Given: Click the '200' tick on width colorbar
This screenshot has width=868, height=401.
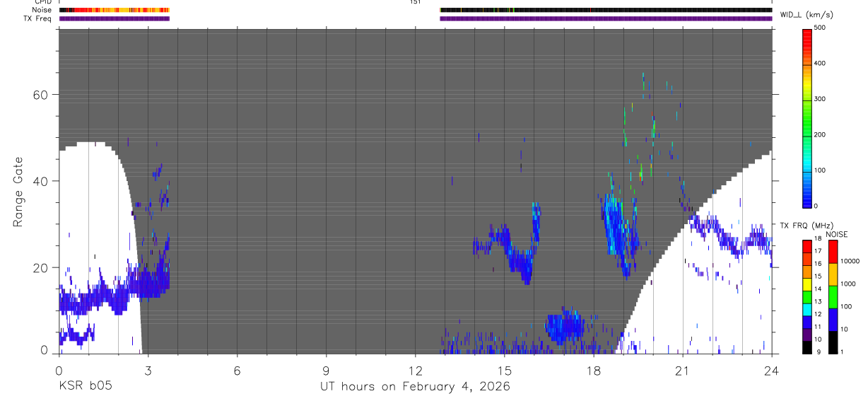Looking at the screenshot, I should tap(821, 135).
